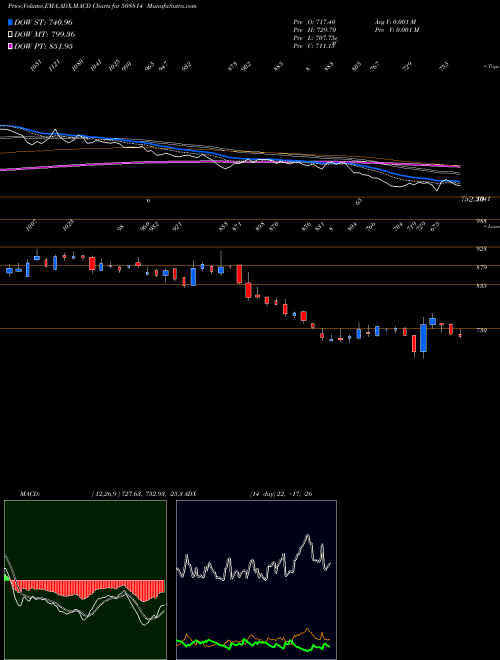Click the ADX indicator chart panel
The width and height of the screenshot is (500, 660).
[256, 580]
